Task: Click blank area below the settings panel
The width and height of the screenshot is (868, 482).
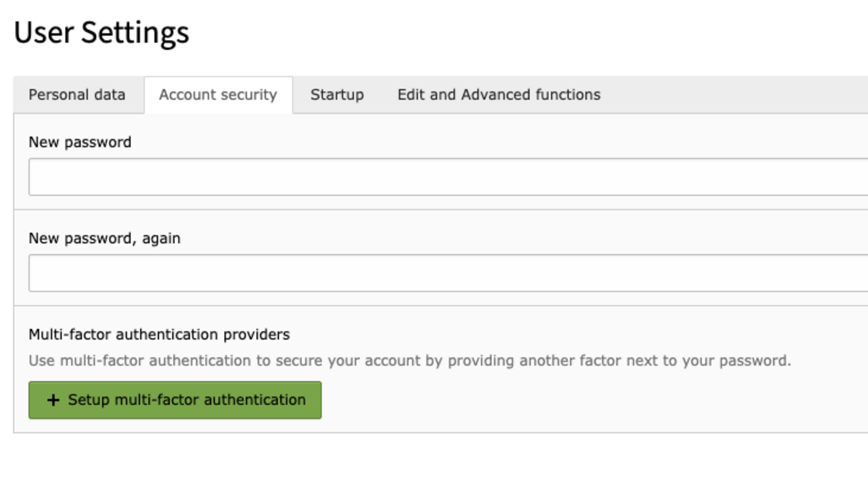Action: click(434, 458)
